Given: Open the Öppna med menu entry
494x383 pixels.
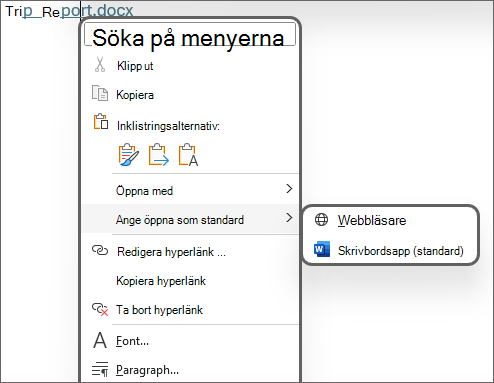Looking at the screenshot, I should (190, 190).
